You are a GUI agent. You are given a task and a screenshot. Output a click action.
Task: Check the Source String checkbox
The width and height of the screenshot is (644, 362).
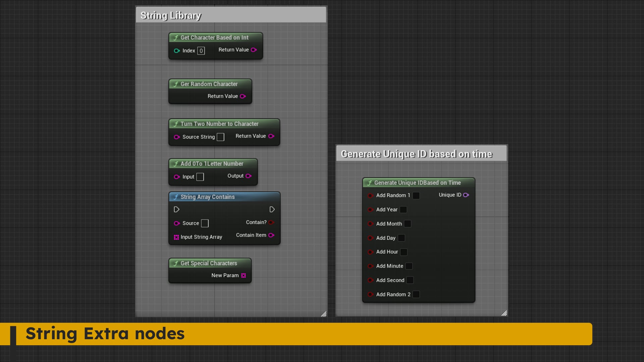[220, 137]
